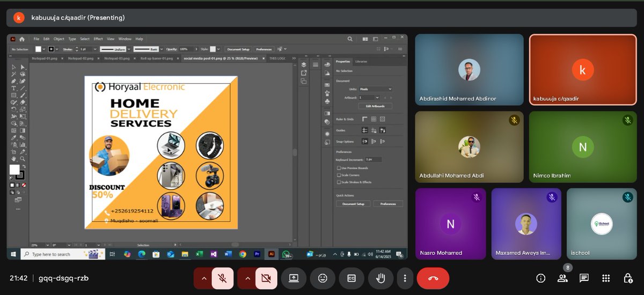Click Edit Artboards button
Image resolution: width=644 pixels, height=295 pixels.
click(375, 106)
